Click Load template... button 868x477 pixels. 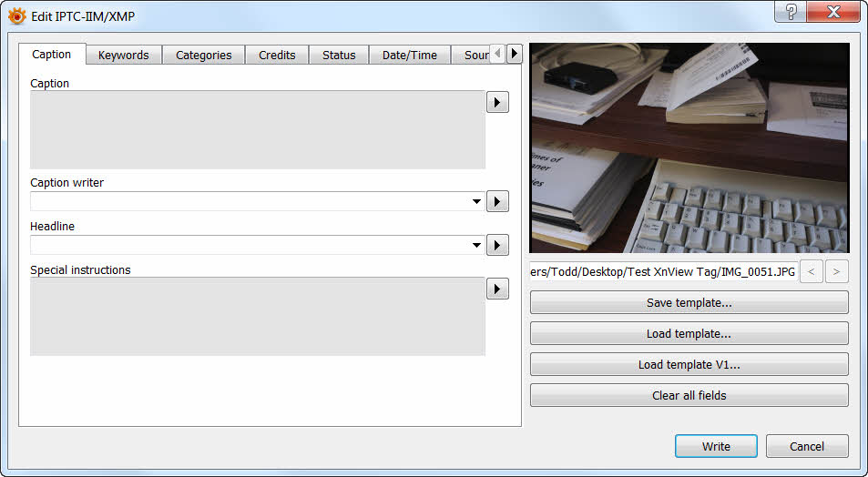click(x=689, y=334)
